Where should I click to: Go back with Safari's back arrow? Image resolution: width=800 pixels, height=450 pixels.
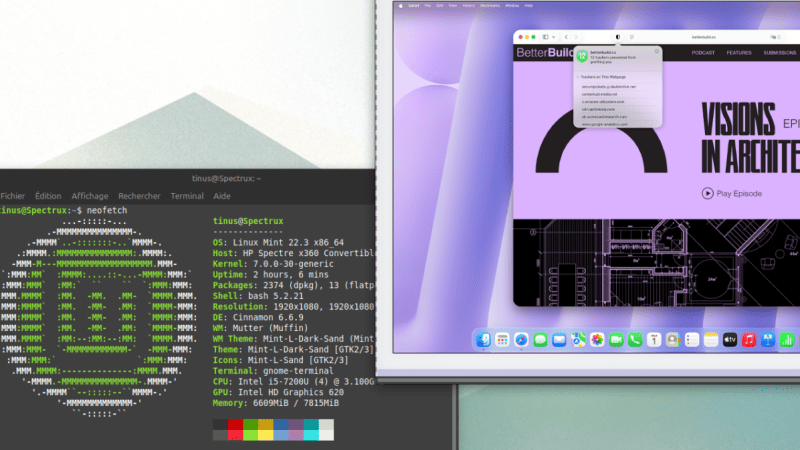(566, 37)
